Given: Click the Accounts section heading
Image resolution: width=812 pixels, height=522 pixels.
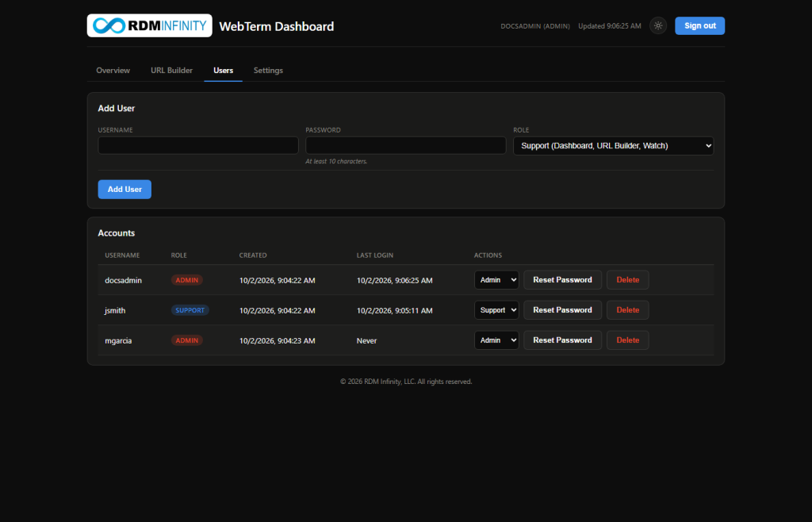Looking at the screenshot, I should 117,233.
